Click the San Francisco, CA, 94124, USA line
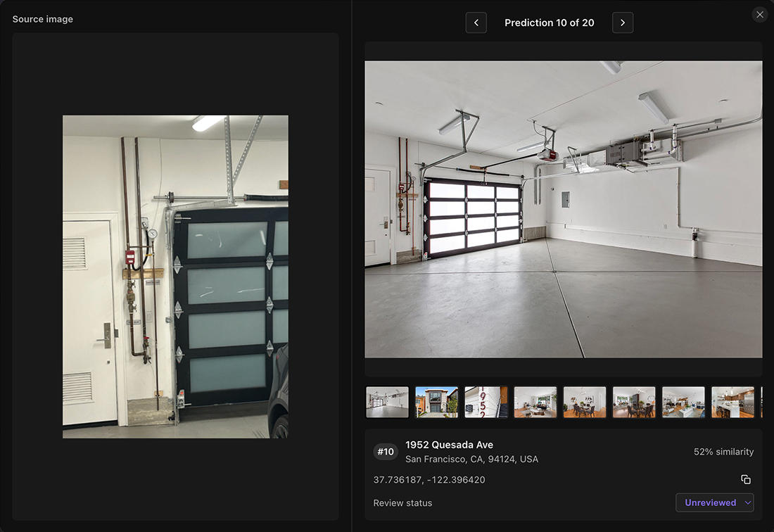The width and height of the screenshot is (774, 532). 471,459
